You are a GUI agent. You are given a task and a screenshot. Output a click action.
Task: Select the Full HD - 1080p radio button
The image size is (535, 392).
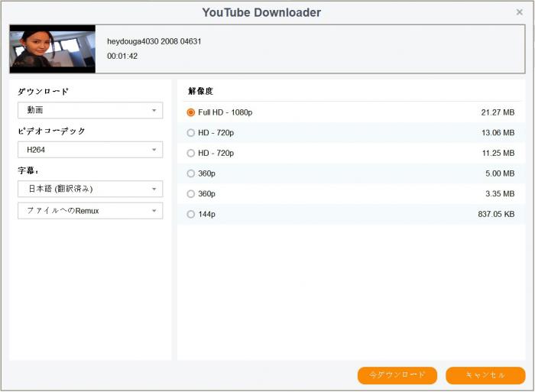(x=191, y=112)
